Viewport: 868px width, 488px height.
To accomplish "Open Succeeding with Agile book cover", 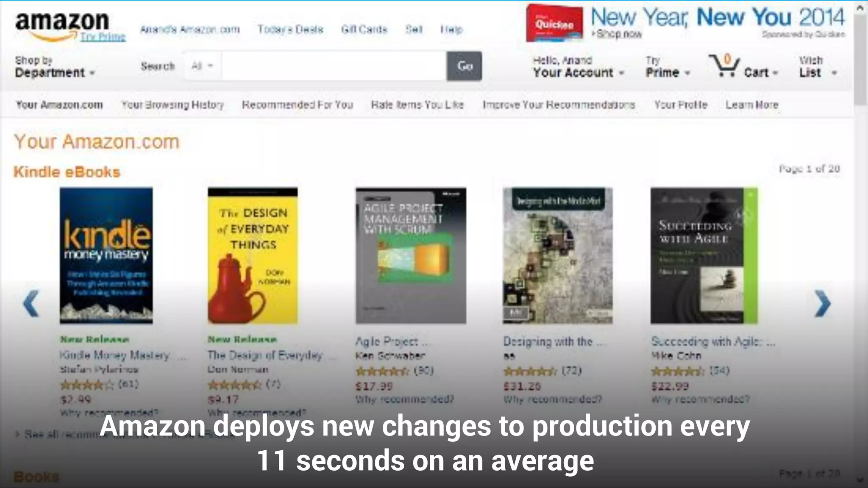I will [x=704, y=255].
